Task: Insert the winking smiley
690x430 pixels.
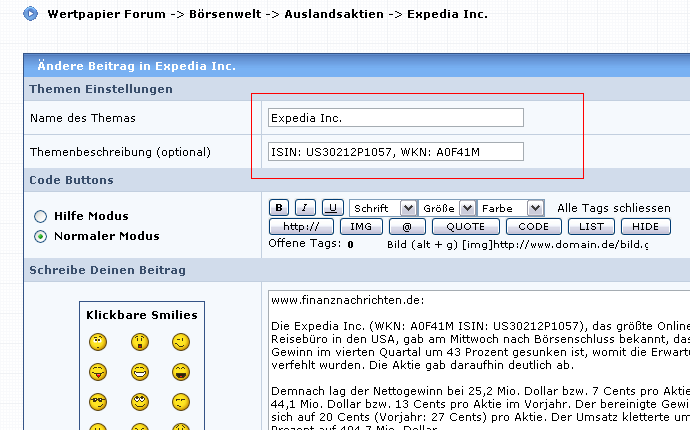Action: point(181,342)
